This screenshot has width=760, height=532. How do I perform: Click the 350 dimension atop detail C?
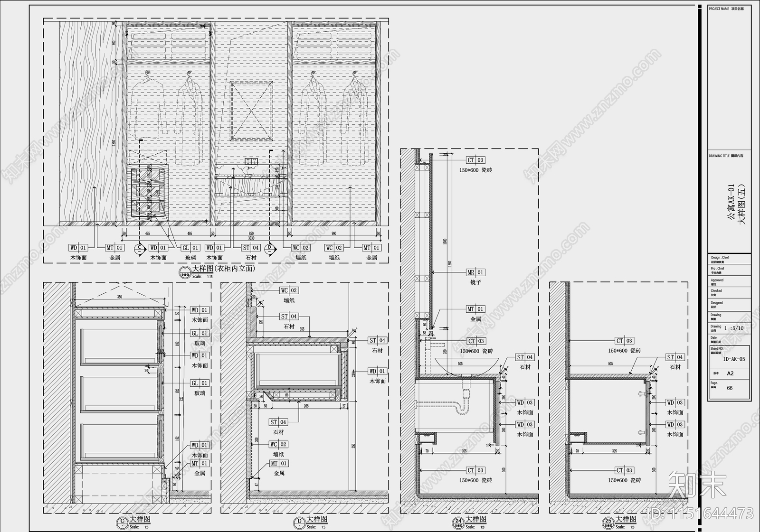(x=120, y=297)
